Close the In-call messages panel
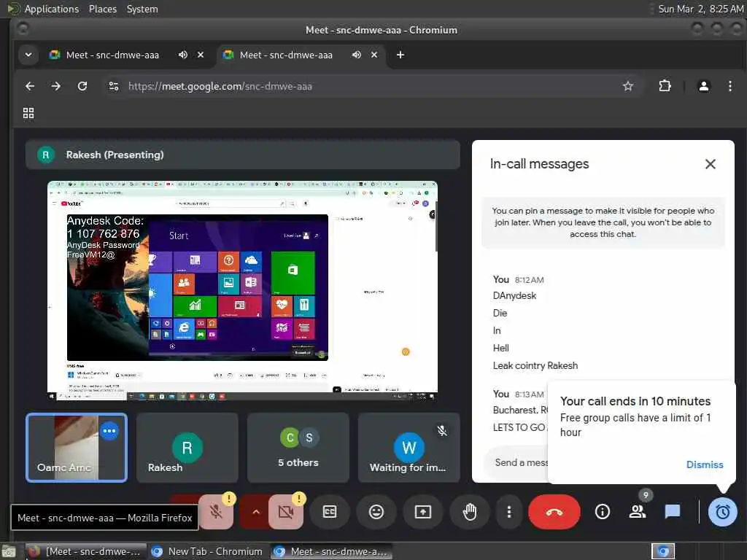This screenshot has height=560, width=747. point(711,164)
